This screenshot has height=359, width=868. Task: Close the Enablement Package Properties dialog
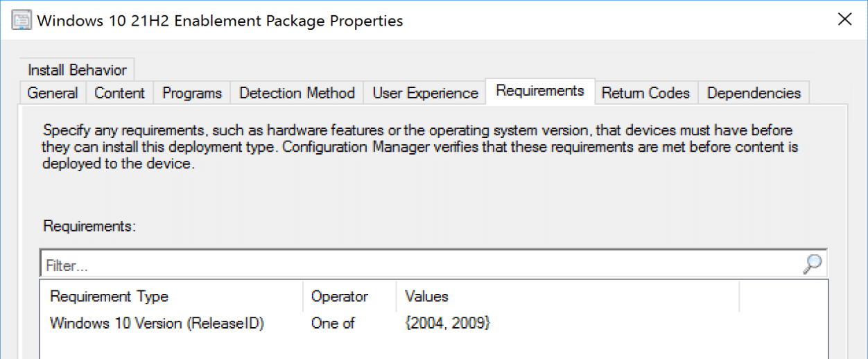pyautogui.click(x=844, y=19)
